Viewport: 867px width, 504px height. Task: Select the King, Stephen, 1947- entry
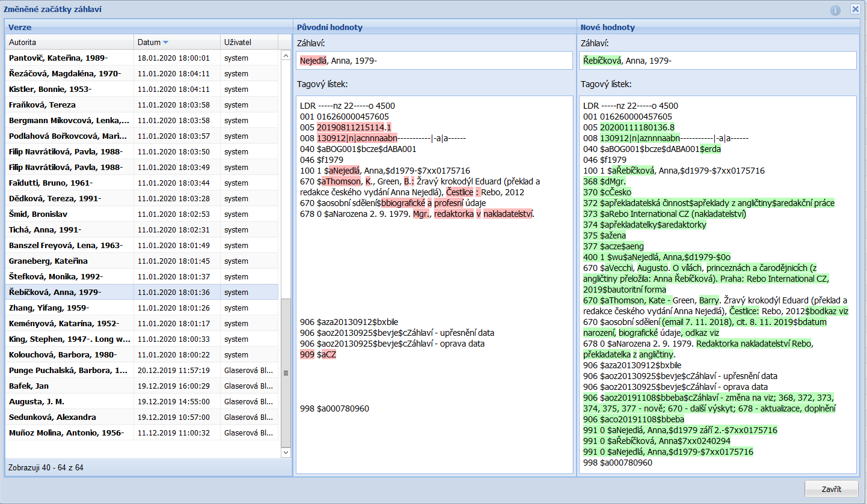pyautogui.click(x=70, y=339)
